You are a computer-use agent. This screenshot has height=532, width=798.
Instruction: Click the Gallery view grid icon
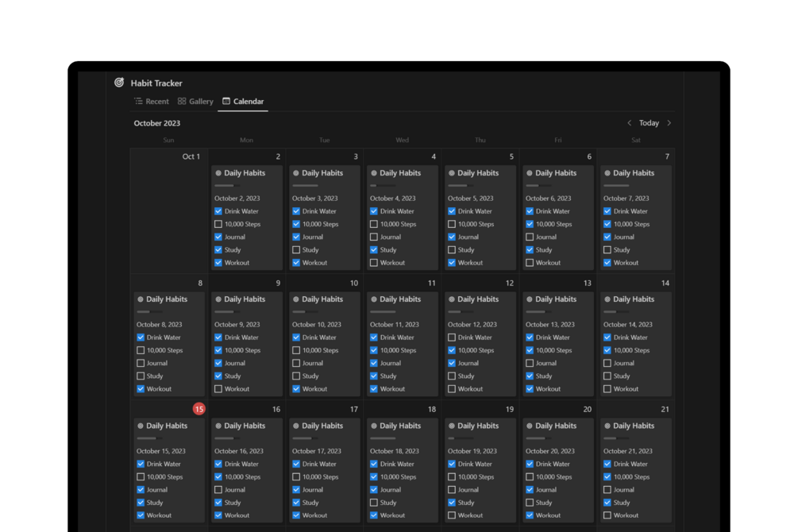[182, 102]
